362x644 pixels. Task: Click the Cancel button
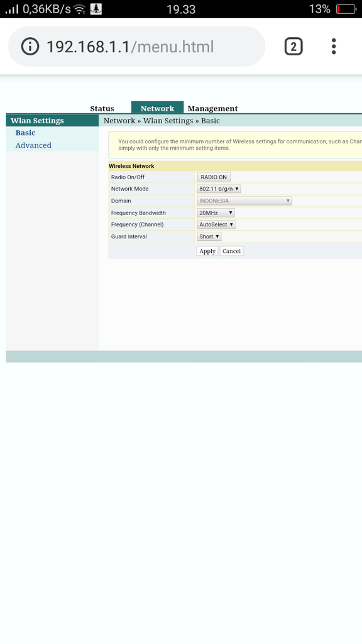coord(231,251)
